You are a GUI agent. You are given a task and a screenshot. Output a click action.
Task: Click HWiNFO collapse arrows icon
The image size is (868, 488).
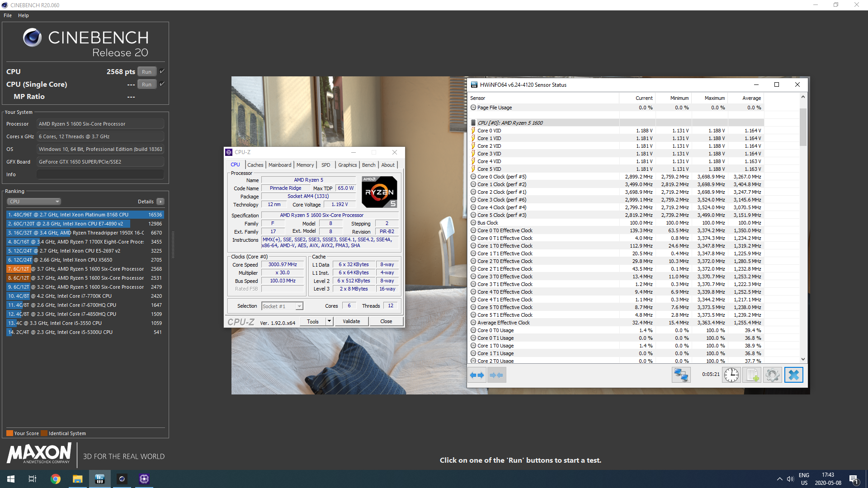point(496,375)
